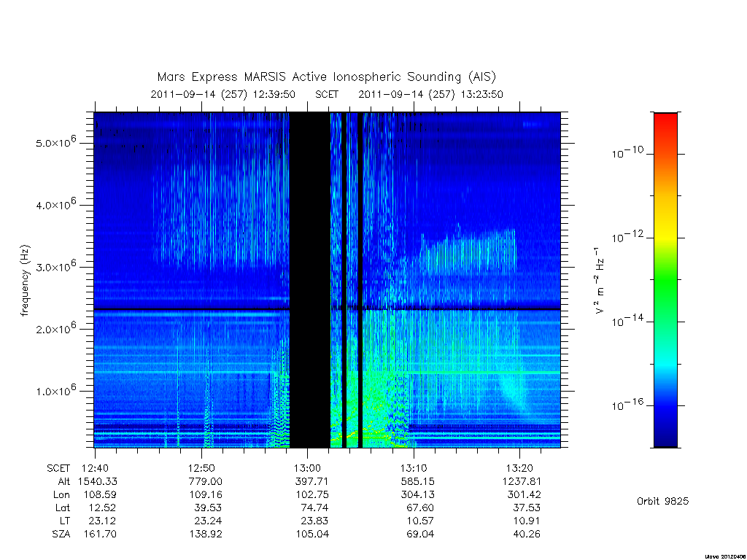
Task: Select longitude value 109.16
Action: click(x=206, y=495)
